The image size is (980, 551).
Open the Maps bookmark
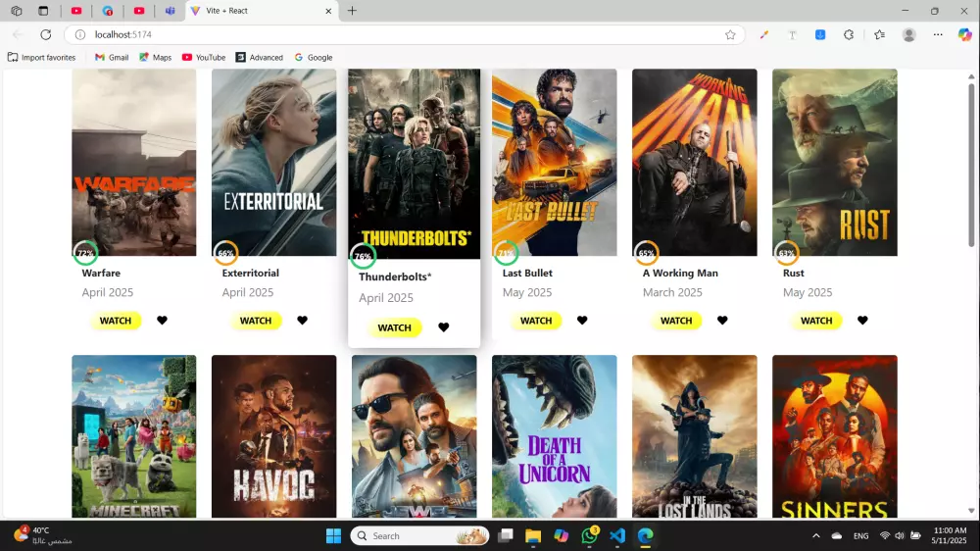[155, 58]
